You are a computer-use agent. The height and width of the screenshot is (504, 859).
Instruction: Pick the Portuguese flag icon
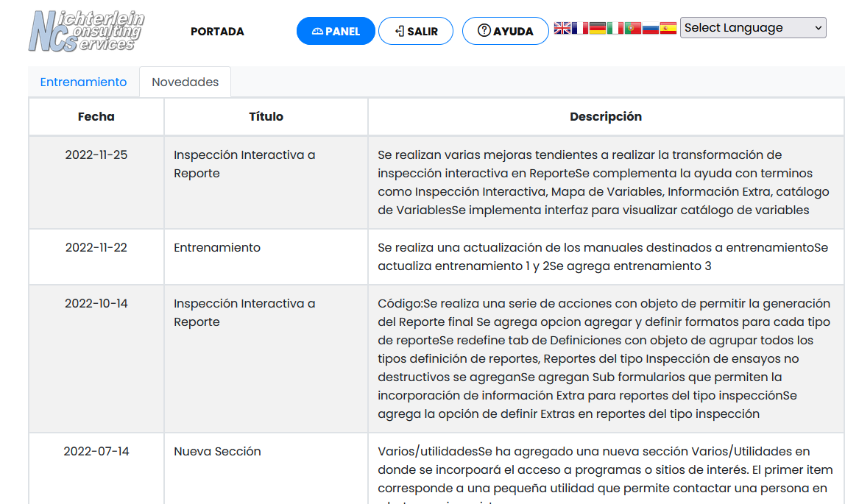(x=633, y=28)
